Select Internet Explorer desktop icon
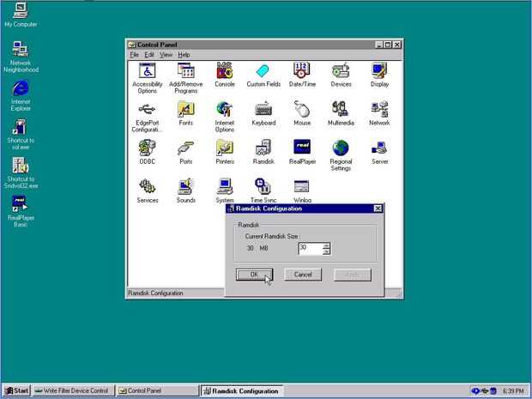Image resolution: width=532 pixels, height=399 pixels. 21,95
